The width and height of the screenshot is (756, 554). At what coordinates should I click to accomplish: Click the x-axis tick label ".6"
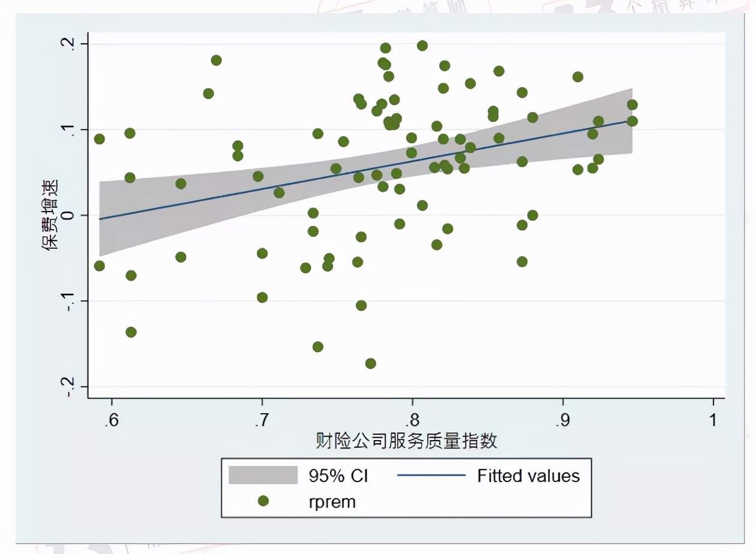click(111, 420)
